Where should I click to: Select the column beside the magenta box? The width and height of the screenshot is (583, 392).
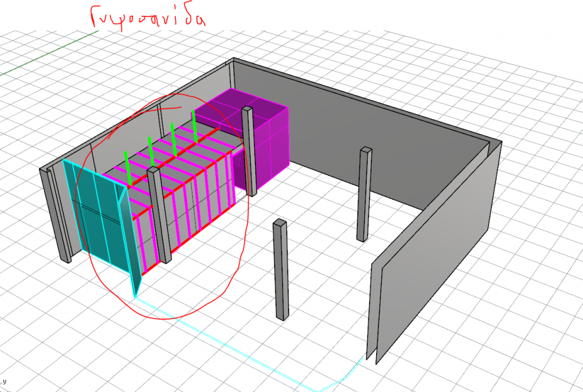(x=249, y=151)
